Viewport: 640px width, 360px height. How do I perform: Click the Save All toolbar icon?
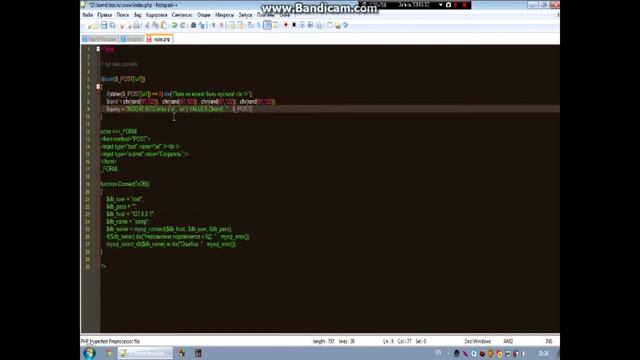[x=113, y=25]
